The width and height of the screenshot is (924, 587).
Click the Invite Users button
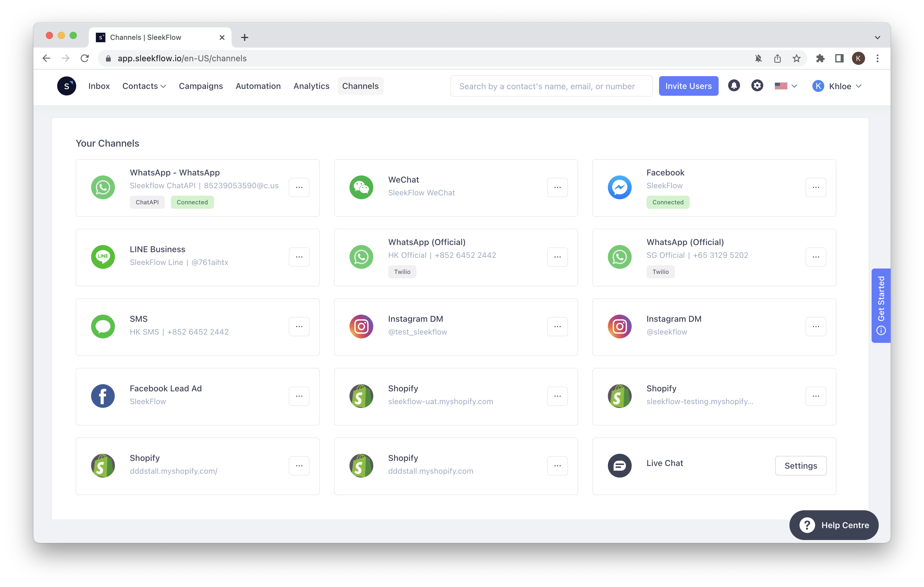click(x=688, y=86)
